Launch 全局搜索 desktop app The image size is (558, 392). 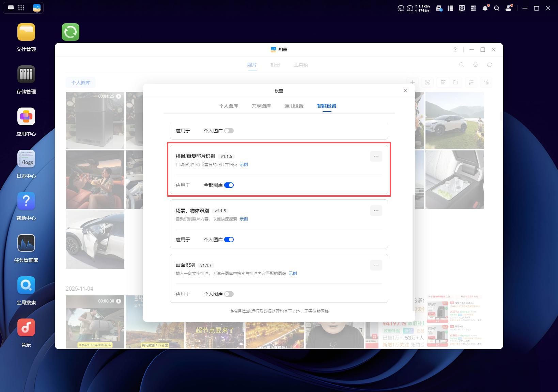tap(26, 285)
